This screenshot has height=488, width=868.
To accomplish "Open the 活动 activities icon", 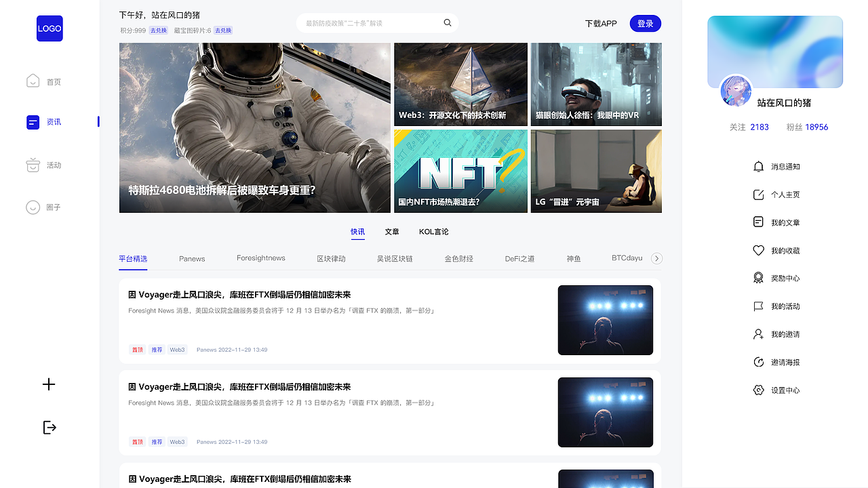I will coord(33,165).
